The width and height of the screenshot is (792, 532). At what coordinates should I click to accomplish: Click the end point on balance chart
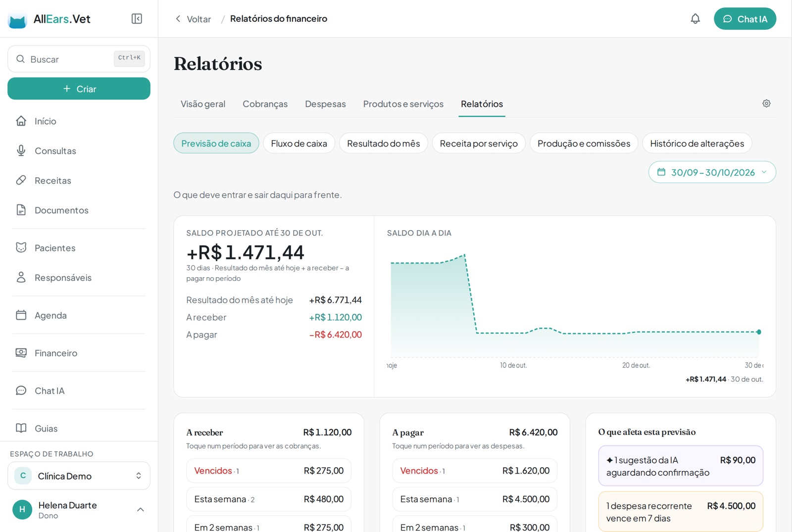(x=759, y=332)
